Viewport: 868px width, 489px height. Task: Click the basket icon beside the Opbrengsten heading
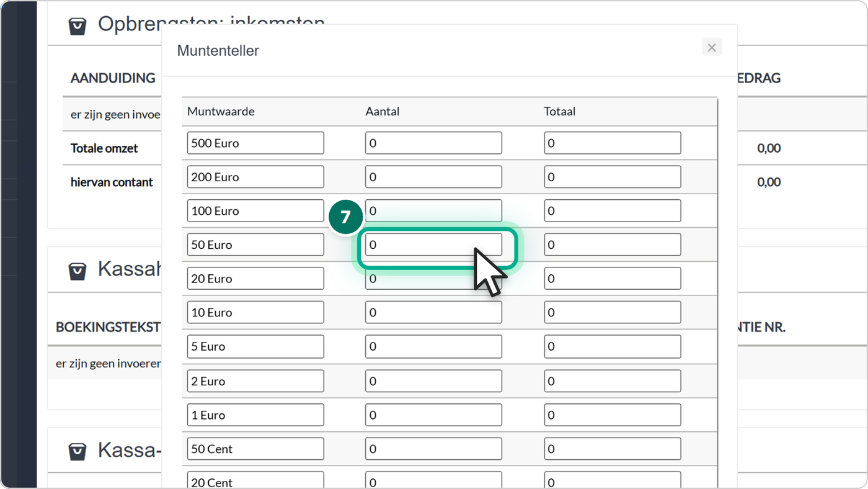click(77, 27)
